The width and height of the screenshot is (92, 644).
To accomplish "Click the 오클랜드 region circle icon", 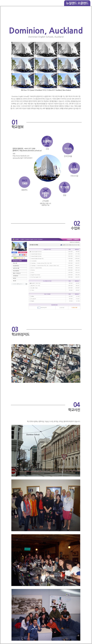I will pos(47,141).
